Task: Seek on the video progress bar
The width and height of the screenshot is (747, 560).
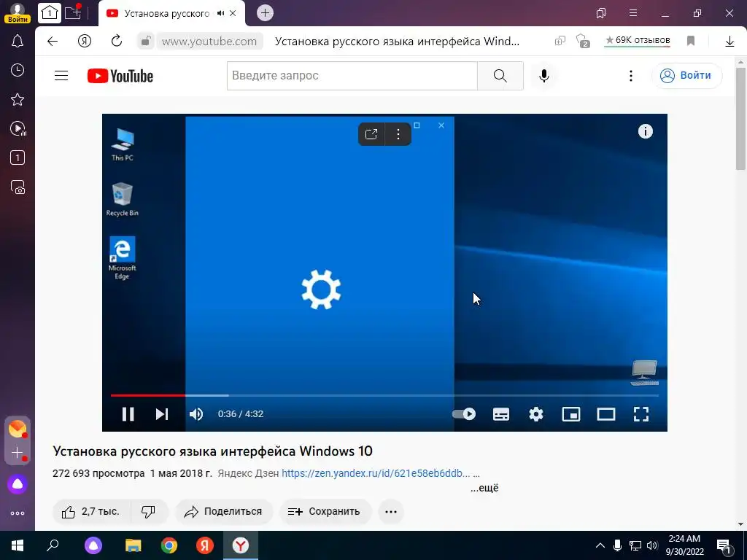Action: pyautogui.click(x=384, y=395)
